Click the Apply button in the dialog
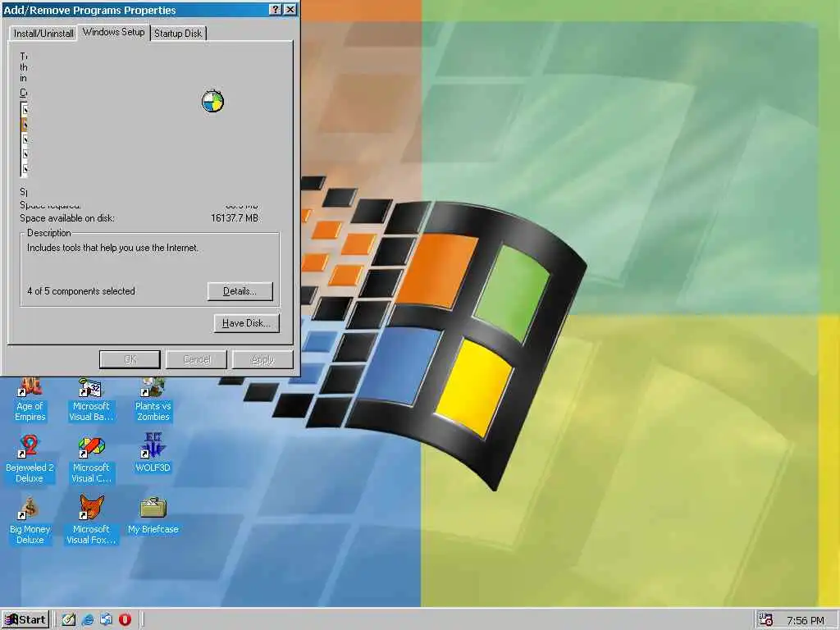Viewport: 840px width, 630px height. point(262,359)
